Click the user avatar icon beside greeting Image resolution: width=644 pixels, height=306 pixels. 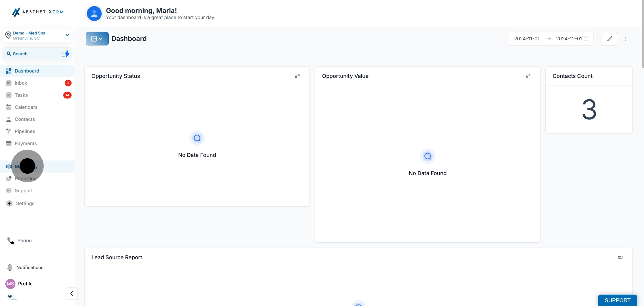tap(94, 13)
